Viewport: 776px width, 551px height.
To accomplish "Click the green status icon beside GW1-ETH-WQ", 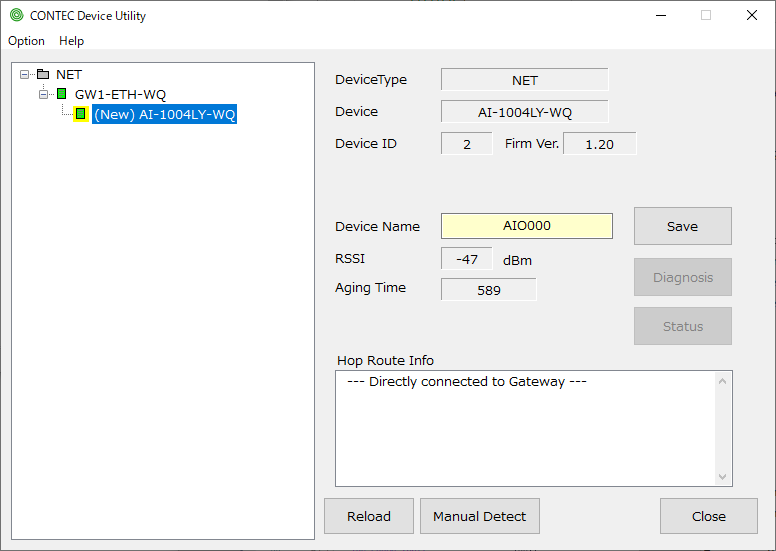I will click(61, 94).
